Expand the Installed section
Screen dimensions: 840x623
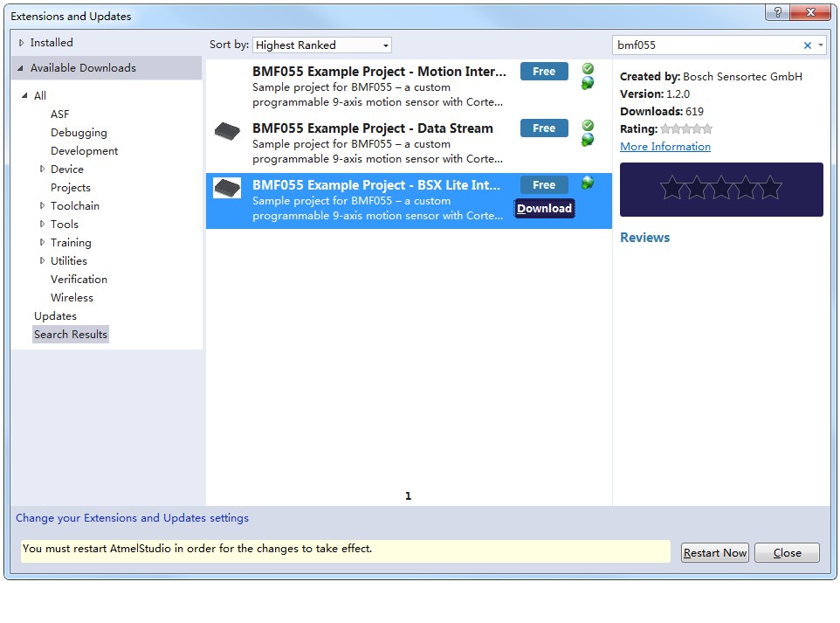click(22, 43)
